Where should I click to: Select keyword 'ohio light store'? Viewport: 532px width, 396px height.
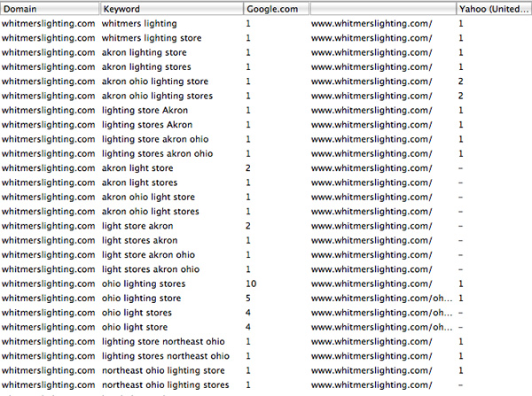point(135,327)
